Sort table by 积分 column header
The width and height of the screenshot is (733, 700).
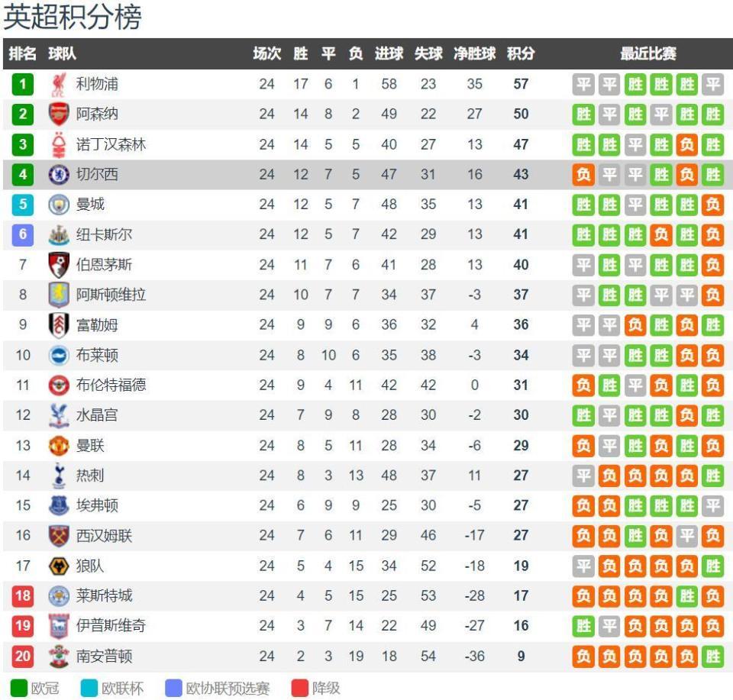[521, 54]
